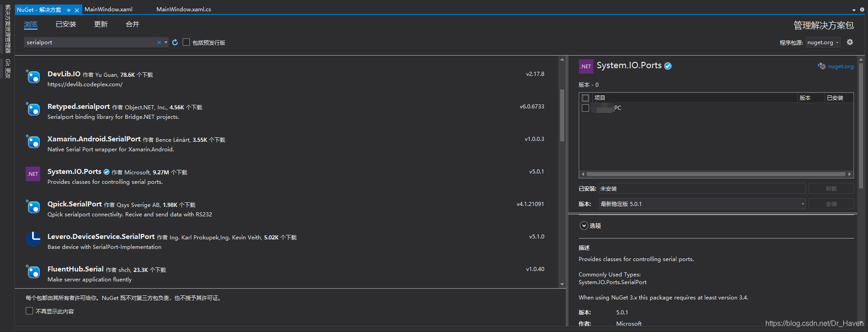Check the PC project checkbox
The image size is (868, 332).
pos(585,108)
